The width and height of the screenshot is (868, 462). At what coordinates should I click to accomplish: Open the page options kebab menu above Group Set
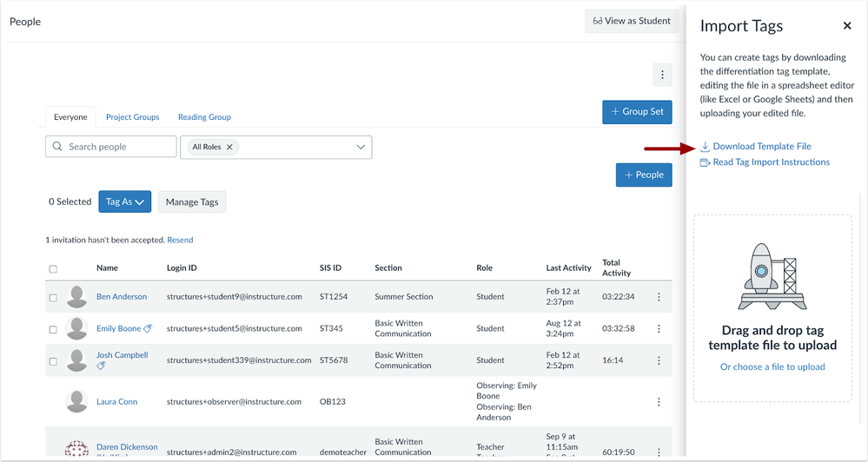[662, 75]
